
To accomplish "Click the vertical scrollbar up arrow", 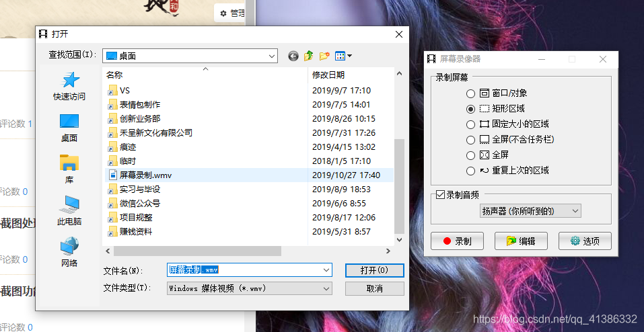I will click(x=399, y=73).
